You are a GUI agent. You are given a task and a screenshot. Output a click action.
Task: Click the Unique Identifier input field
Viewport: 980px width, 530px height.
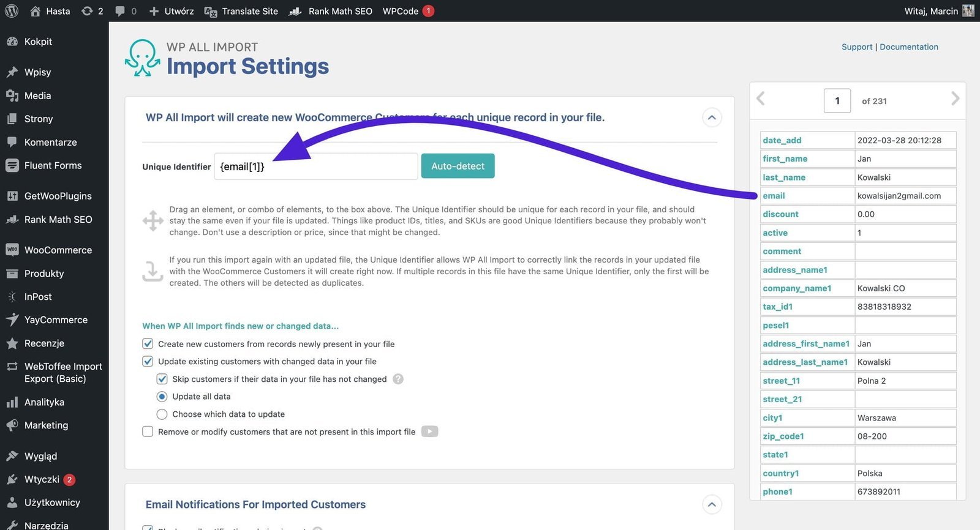pyautogui.click(x=315, y=166)
